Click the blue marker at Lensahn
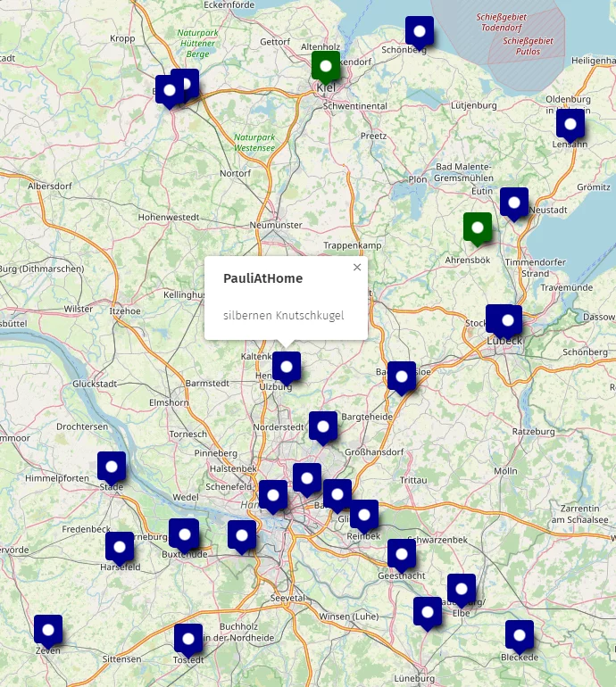Viewport: 616px width, 687px height. click(570, 124)
